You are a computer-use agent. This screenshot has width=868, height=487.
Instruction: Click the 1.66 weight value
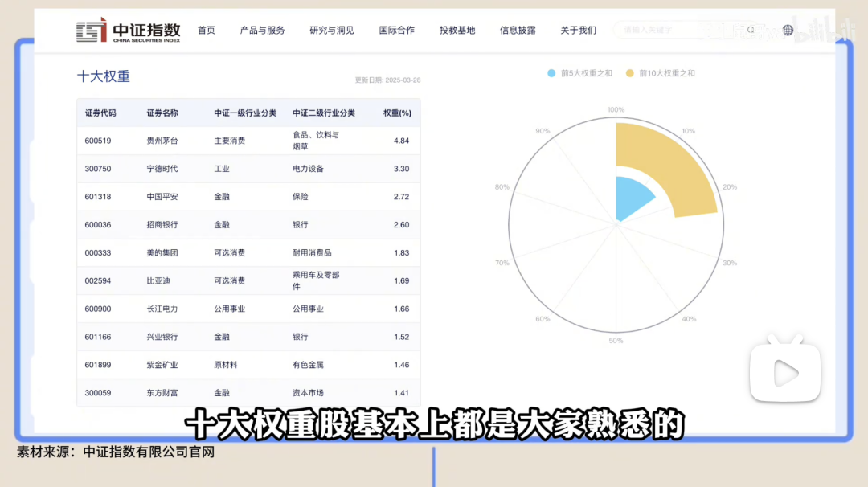[401, 309]
